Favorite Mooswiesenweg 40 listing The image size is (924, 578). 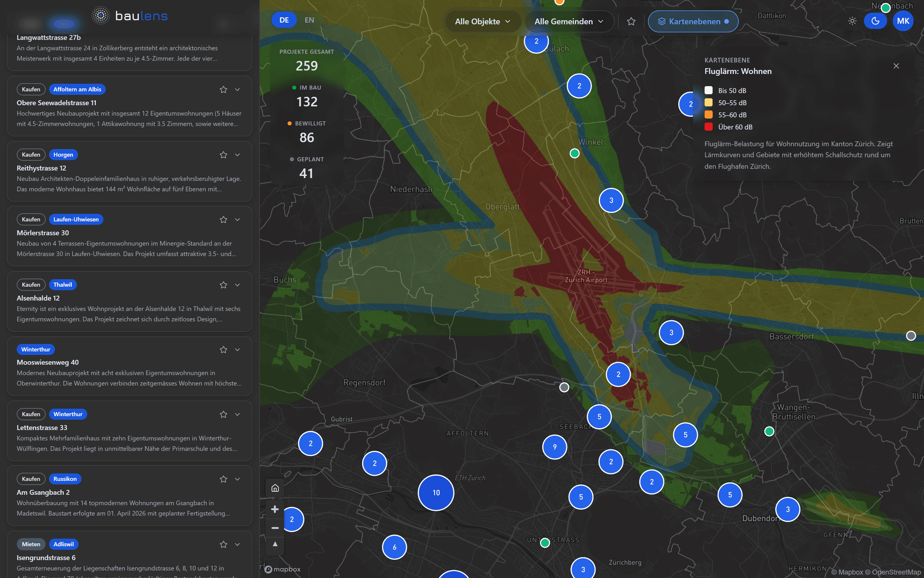(x=223, y=349)
